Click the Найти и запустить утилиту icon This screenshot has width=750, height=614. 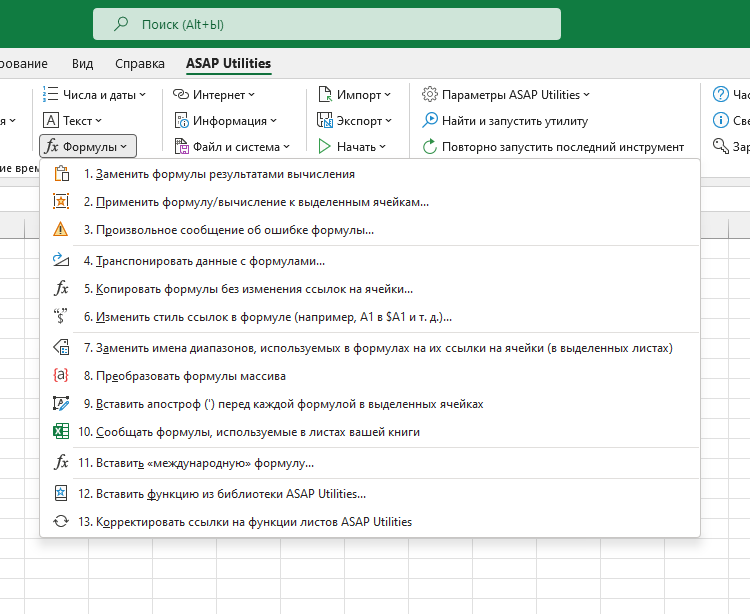(x=430, y=120)
